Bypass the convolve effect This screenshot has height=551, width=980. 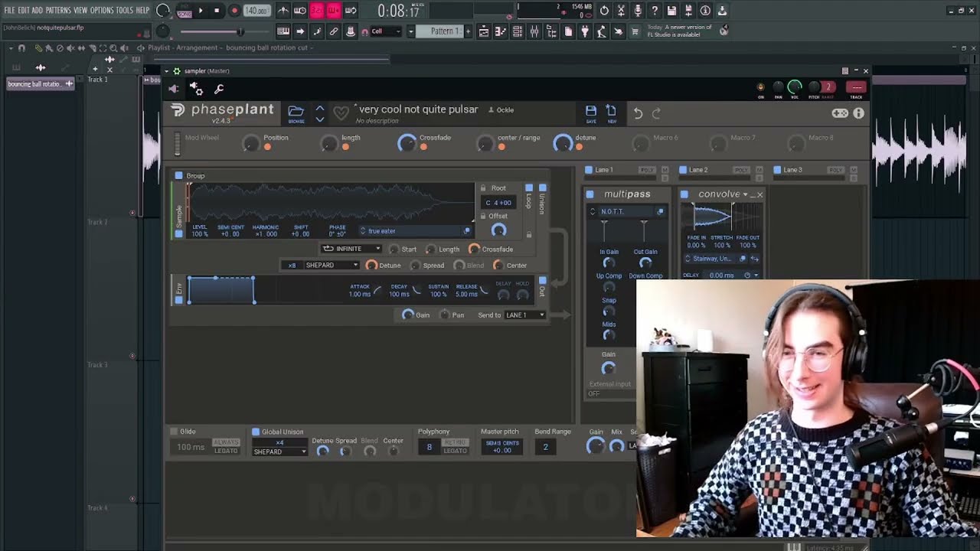pyautogui.click(x=684, y=194)
